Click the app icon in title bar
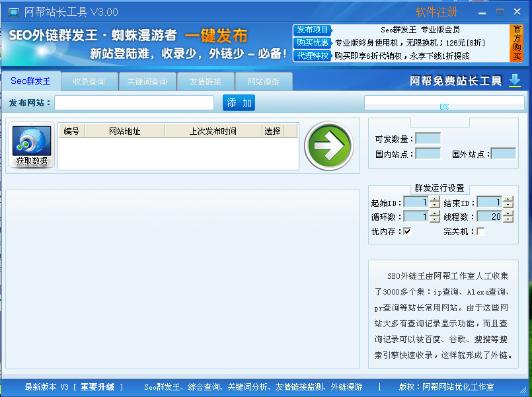 pyautogui.click(x=13, y=12)
